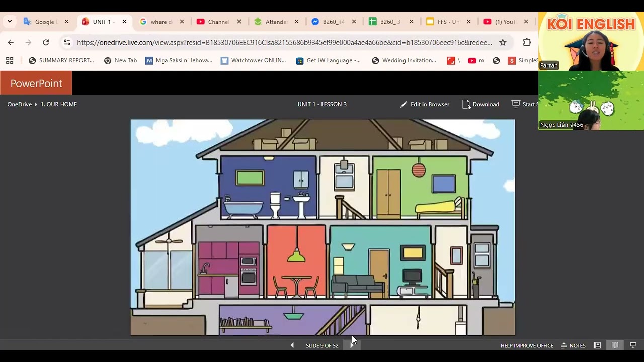The image size is (644, 362).
Task: Close the B260_T4 tab
Action: (354, 22)
